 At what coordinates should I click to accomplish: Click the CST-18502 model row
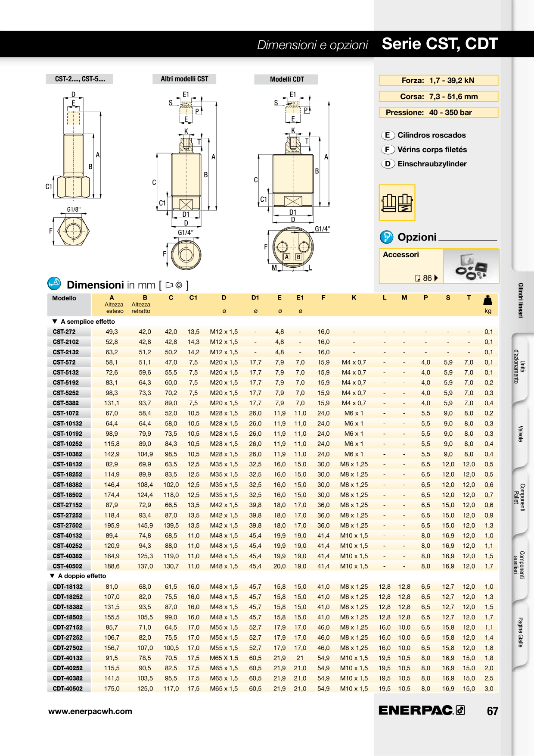pyautogui.click(x=273, y=495)
